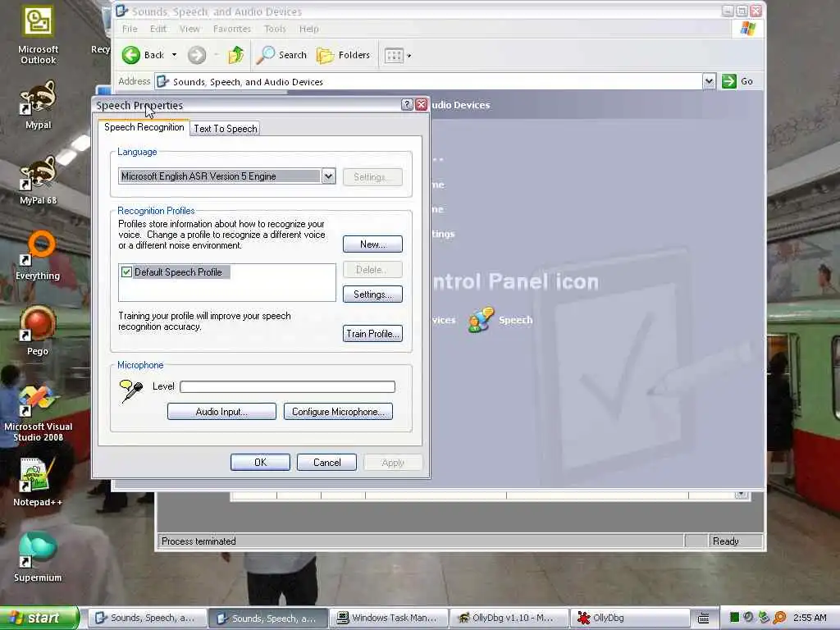Open Microsoft Outlook desktop icon
Image resolution: width=840 pixels, height=630 pixels.
pos(38,34)
